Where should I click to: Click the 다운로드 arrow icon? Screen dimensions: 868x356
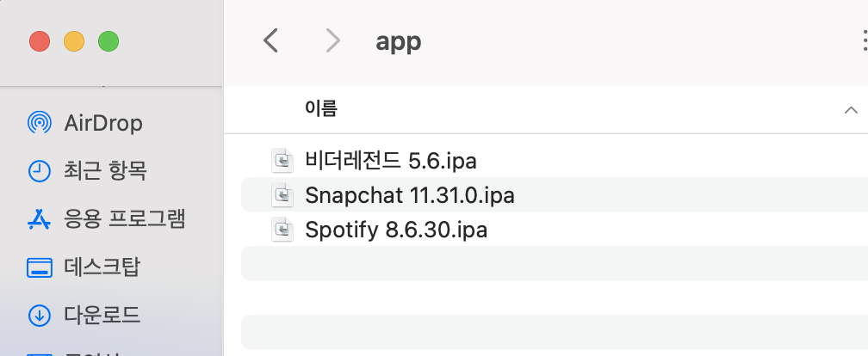coord(40,316)
